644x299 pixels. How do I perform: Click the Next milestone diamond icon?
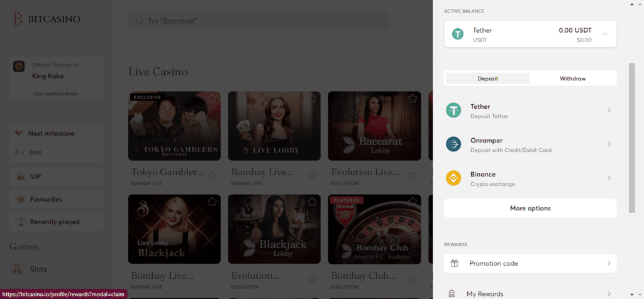click(19, 133)
